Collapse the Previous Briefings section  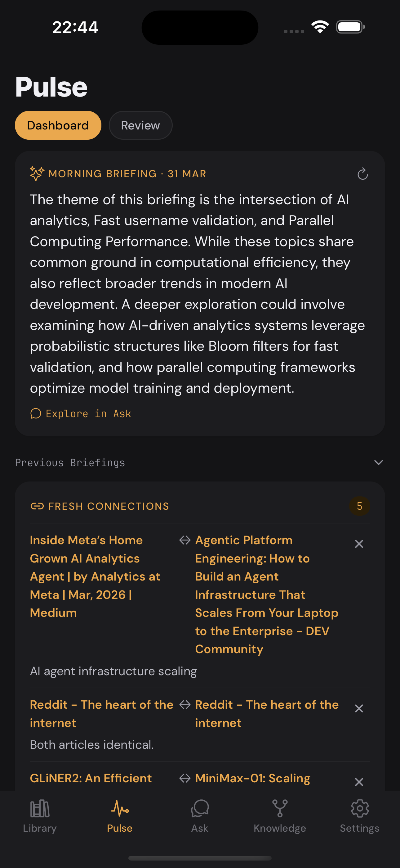click(x=378, y=462)
